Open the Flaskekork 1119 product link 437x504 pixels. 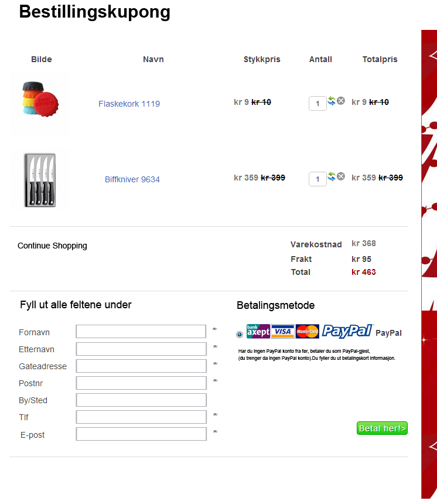pyautogui.click(x=129, y=104)
